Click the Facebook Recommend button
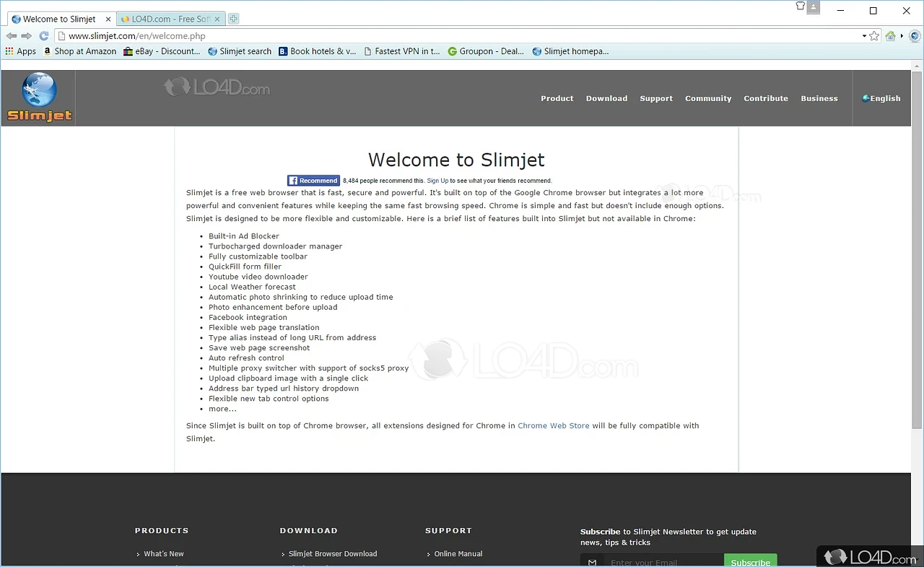 (x=313, y=180)
